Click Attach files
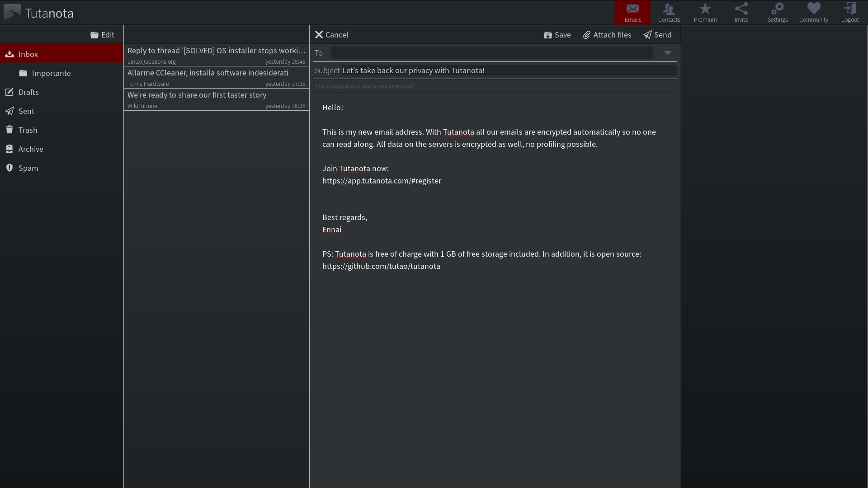This screenshot has height=488, width=868. (x=607, y=35)
